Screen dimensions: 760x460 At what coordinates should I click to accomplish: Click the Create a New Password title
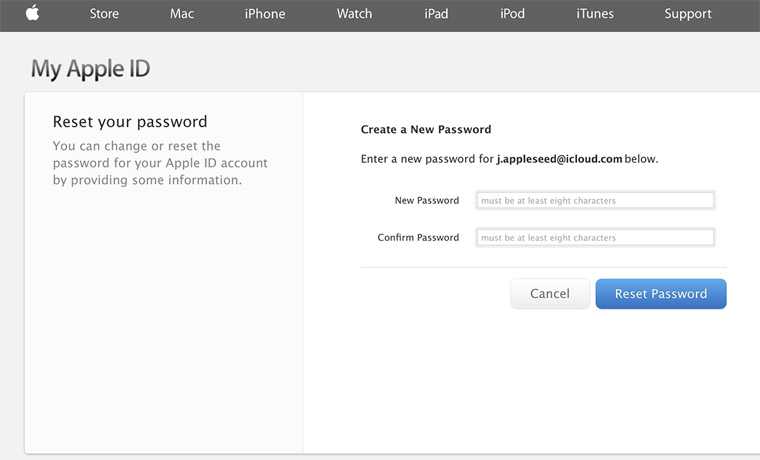tap(426, 129)
